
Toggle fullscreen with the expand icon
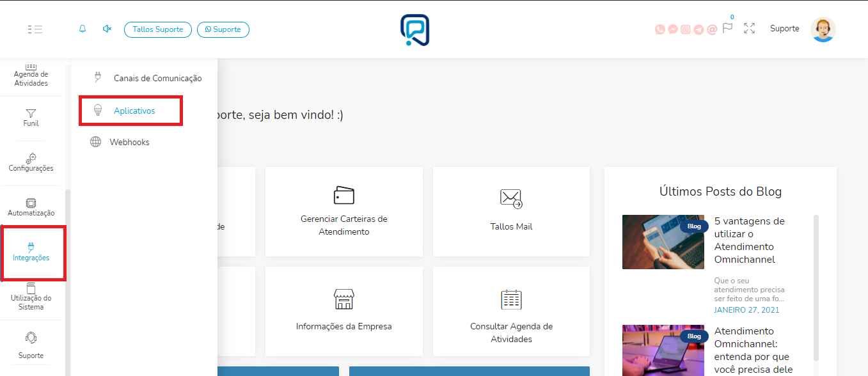coord(749,29)
